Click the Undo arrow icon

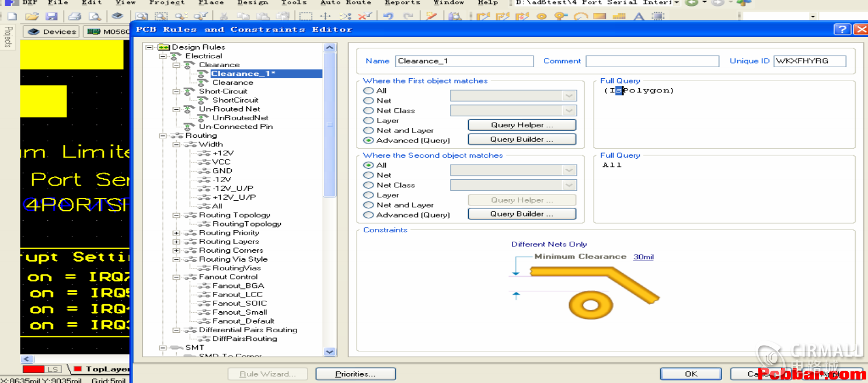pyautogui.click(x=388, y=16)
